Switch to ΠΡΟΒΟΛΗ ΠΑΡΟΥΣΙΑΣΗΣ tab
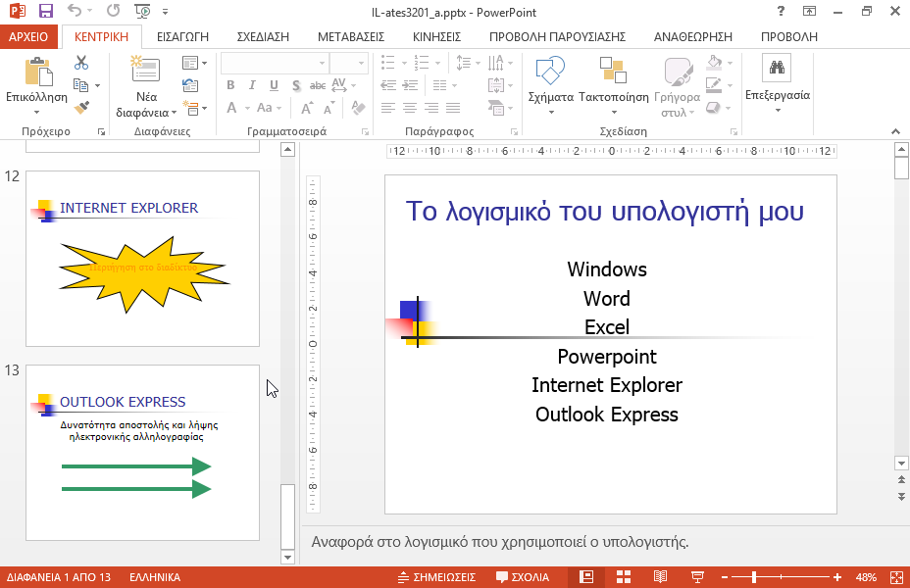Viewport: 910px width, 588px height. 557,36
